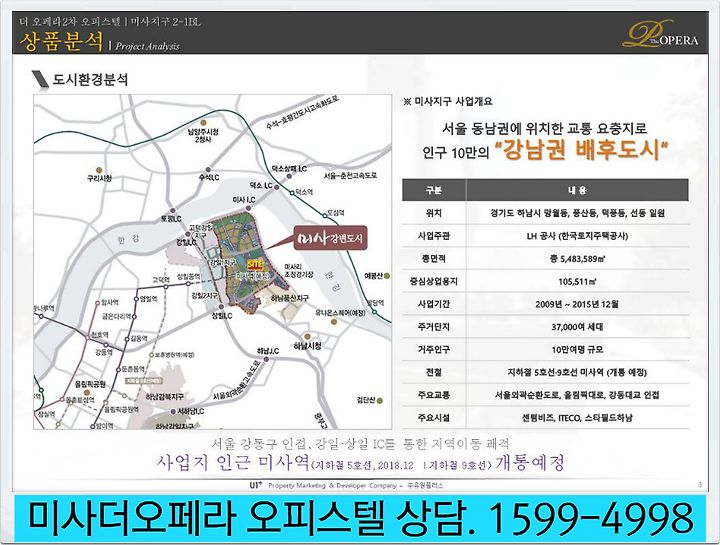Select the 도시환경분석 section title
This screenshot has width=720, height=545.
[90, 79]
